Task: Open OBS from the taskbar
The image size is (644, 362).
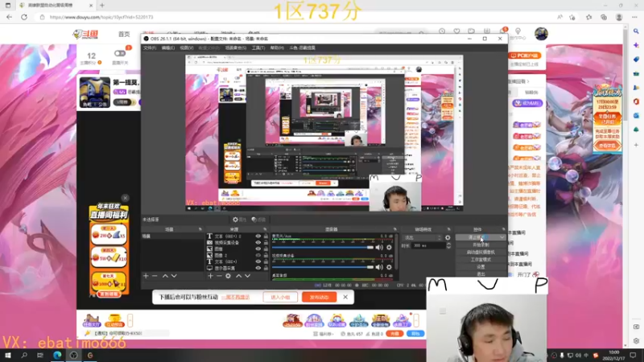Action: pyautogui.click(x=73, y=355)
